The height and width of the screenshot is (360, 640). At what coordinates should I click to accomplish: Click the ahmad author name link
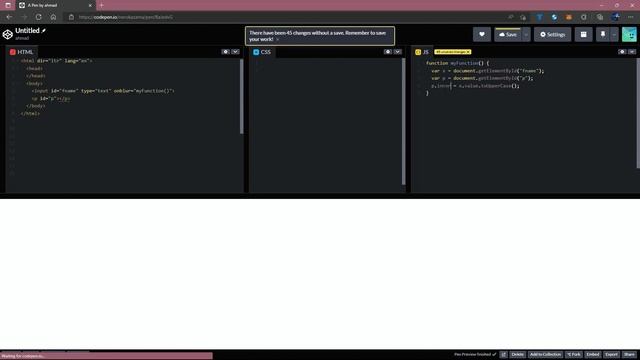tap(22, 38)
